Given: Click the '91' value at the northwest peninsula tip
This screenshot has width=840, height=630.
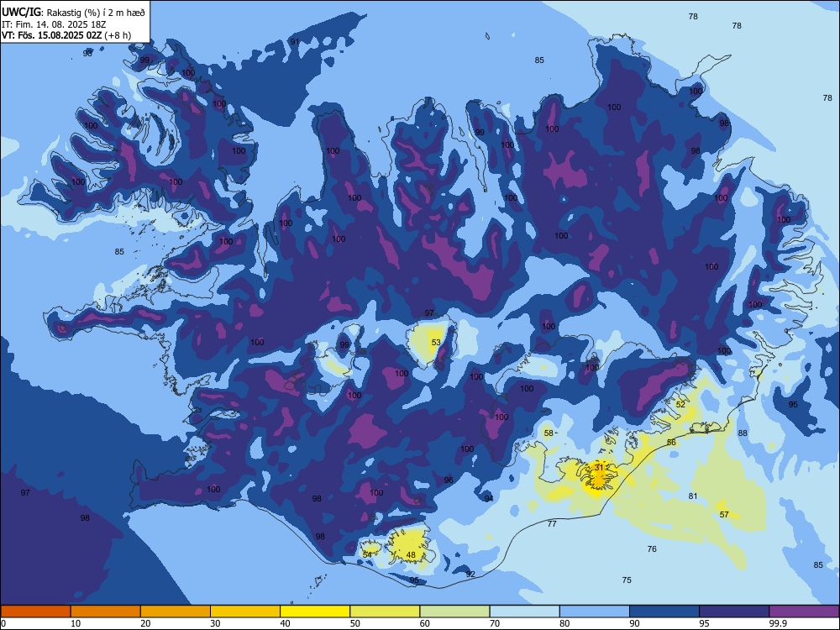Looking at the screenshot, I should [295, 42].
